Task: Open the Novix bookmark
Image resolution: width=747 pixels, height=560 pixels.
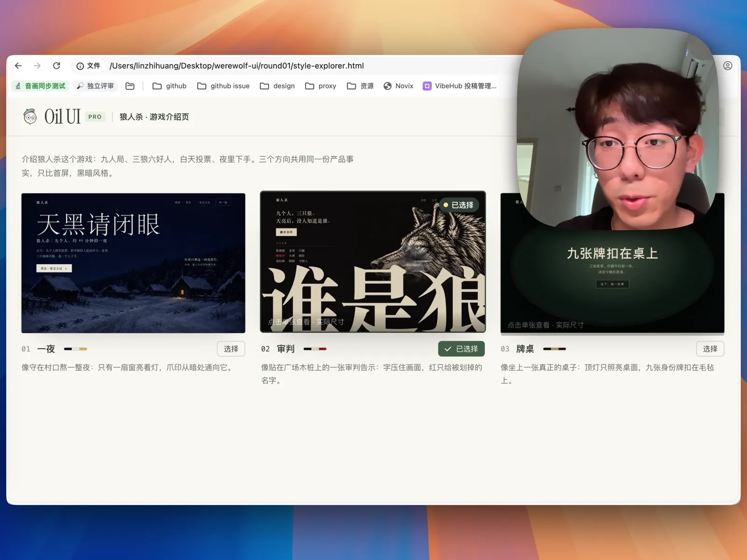Action: coord(398,86)
